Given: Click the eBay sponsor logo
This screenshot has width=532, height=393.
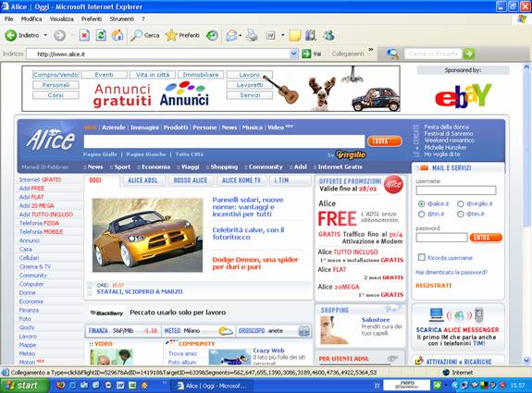Looking at the screenshot, I should pyautogui.click(x=464, y=95).
